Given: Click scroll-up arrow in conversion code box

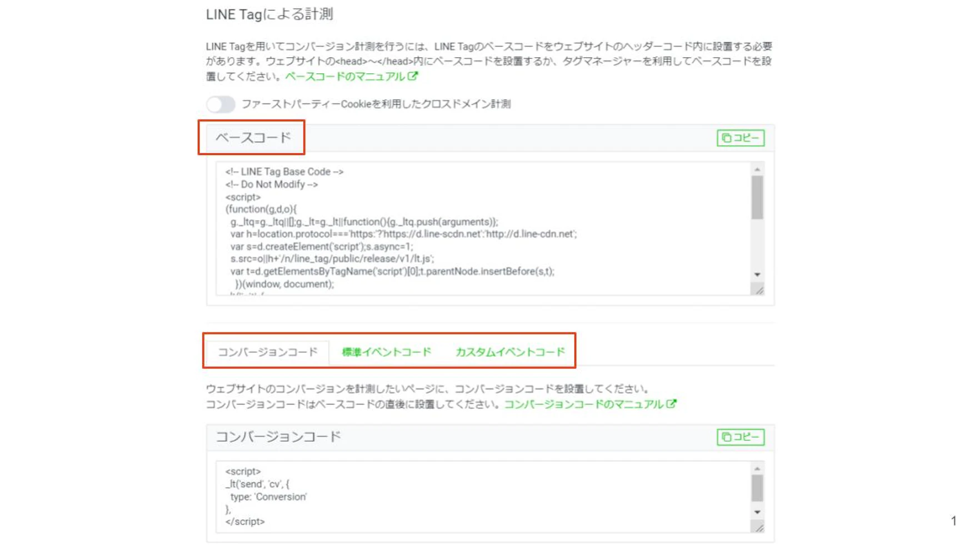Looking at the screenshot, I should pyautogui.click(x=757, y=469).
